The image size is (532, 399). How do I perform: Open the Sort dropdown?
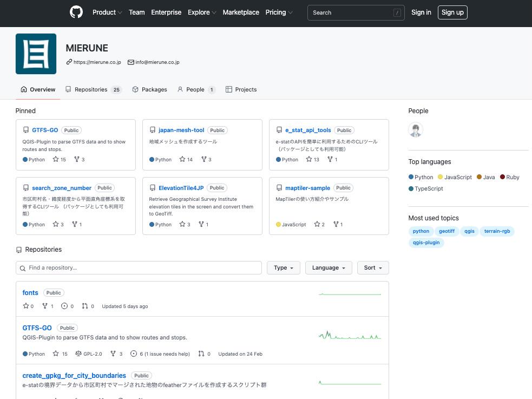(x=372, y=267)
